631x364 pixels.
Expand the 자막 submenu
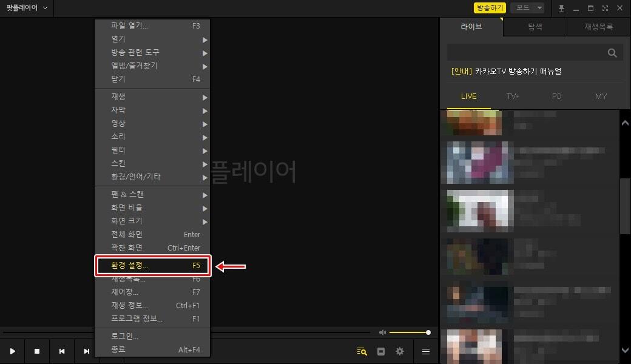[152, 110]
